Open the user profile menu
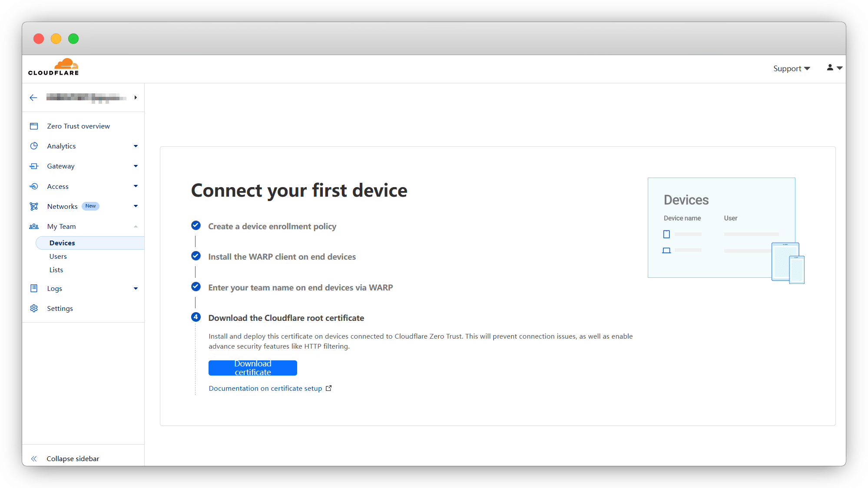 [835, 68]
